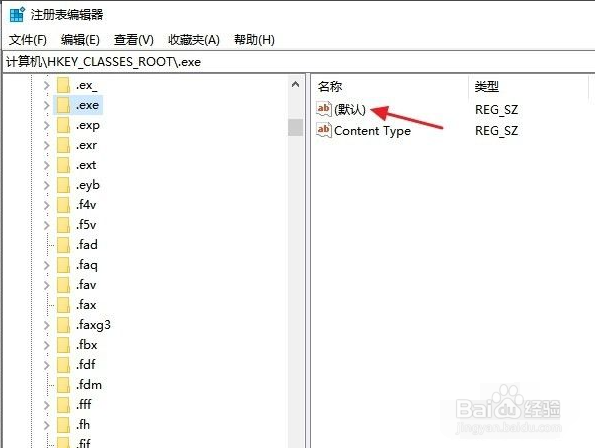595x448 pixels.
Task: Click the tree scrollbar up arrow
Action: click(295, 85)
